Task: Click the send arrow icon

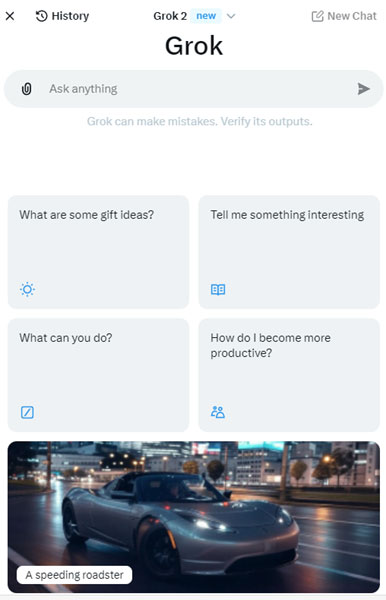Action: (363, 89)
